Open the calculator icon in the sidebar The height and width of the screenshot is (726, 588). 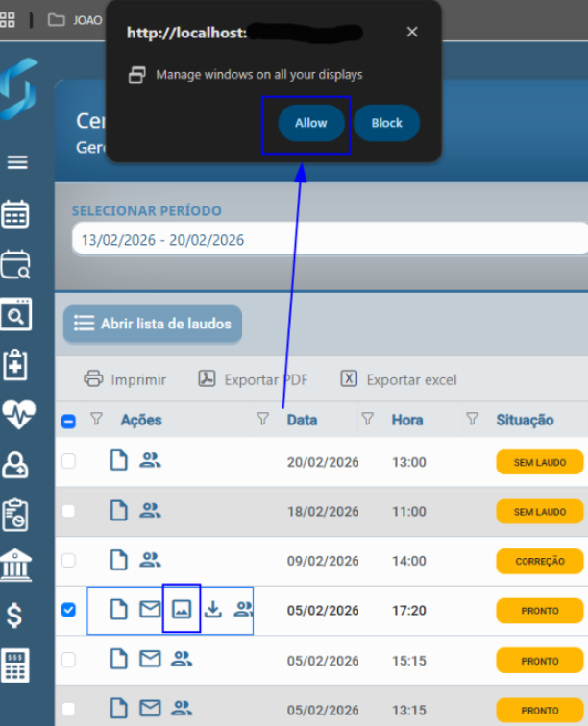click(16, 665)
